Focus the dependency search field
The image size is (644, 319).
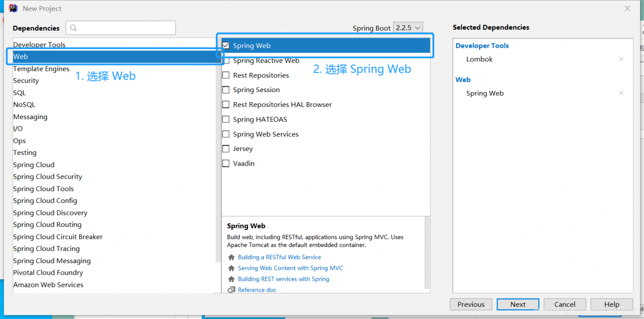121,28
